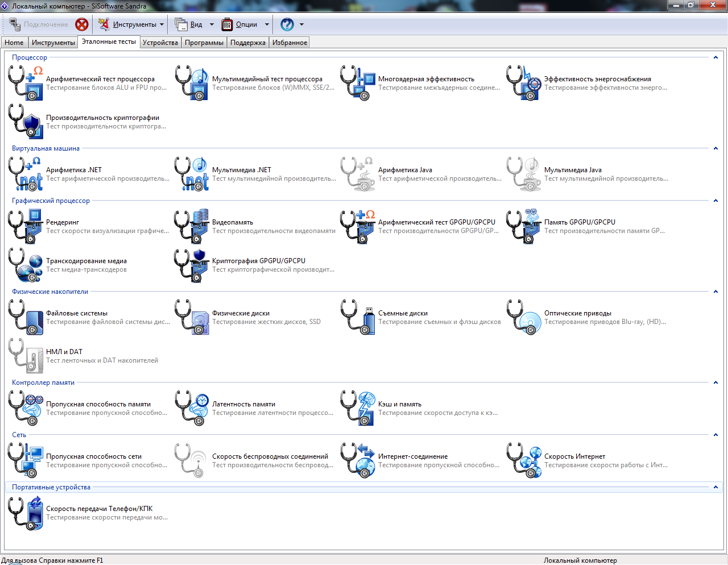
Task: Switch to the Устройства tab
Action: click(x=160, y=43)
